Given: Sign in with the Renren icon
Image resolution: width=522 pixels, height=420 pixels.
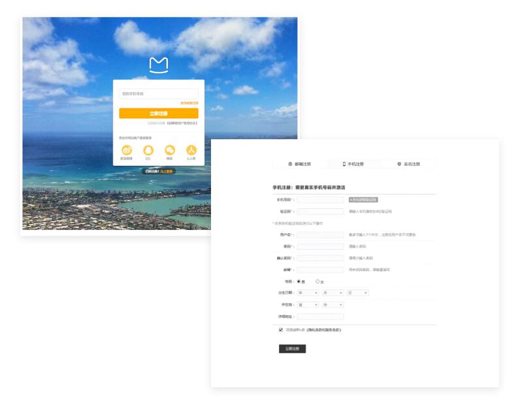Looking at the screenshot, I should click(x=191, y=150).
